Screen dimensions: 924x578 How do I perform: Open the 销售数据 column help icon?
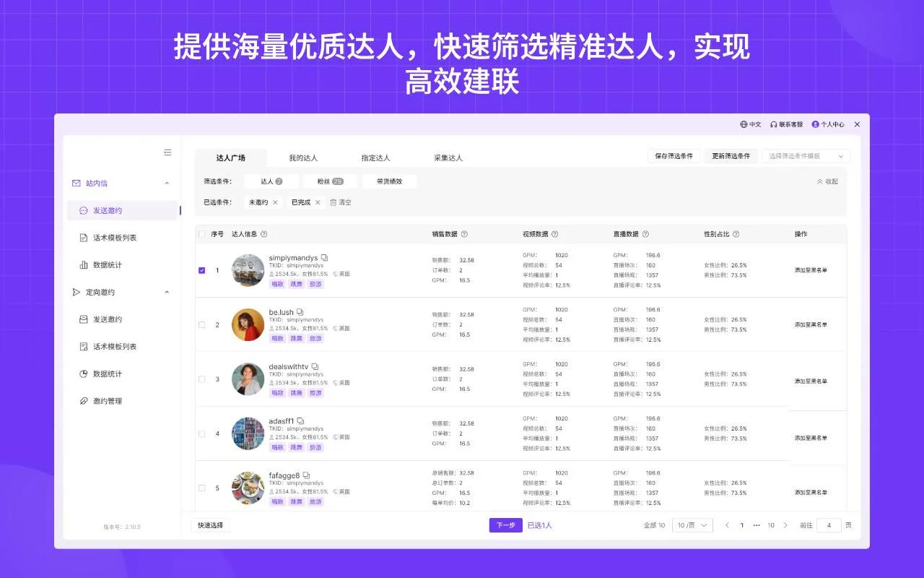pyautogui.click(x=464, y=234)
